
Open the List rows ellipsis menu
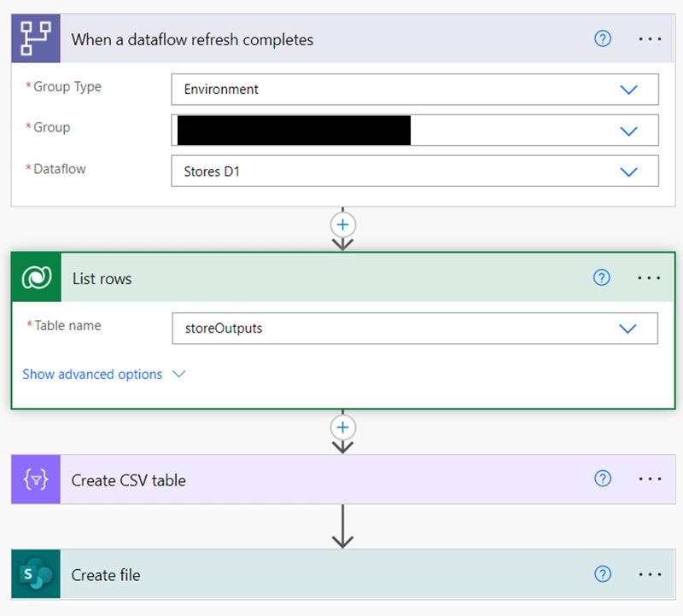point(651,277)
